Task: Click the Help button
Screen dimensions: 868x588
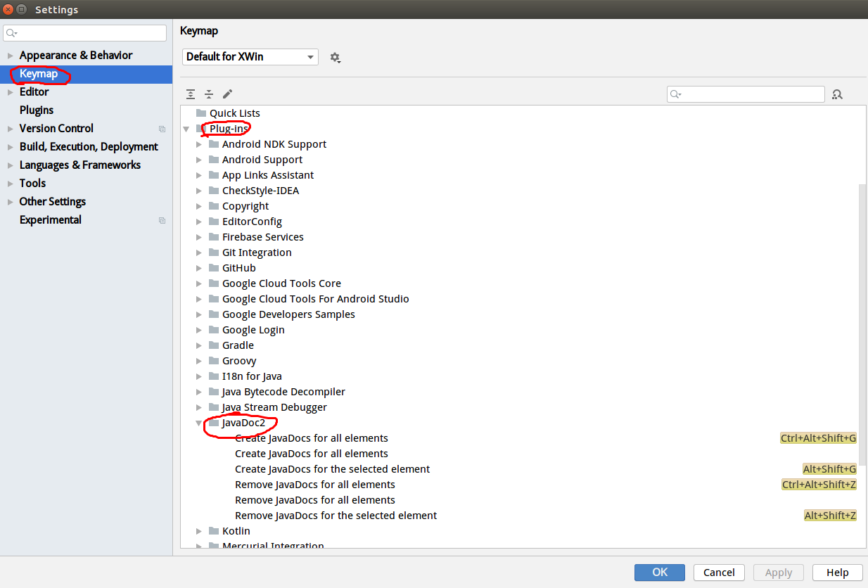Action: coord(837,572)
